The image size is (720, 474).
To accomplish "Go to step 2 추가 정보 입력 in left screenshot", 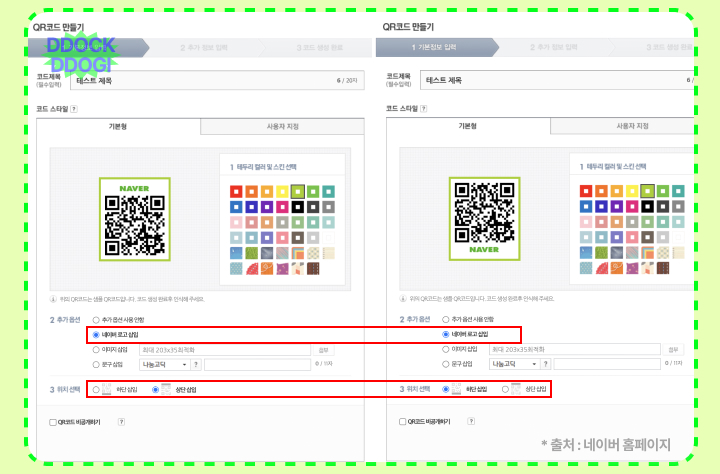I will [204, 48].
